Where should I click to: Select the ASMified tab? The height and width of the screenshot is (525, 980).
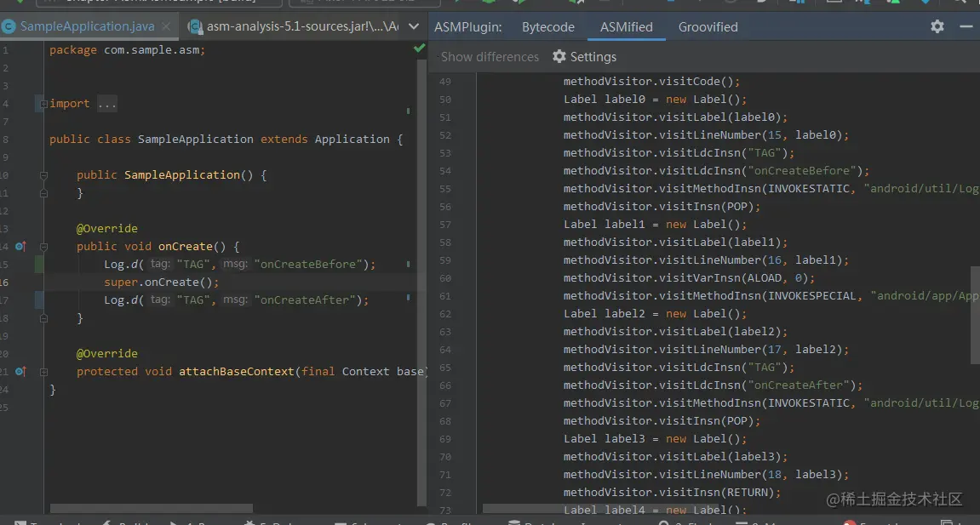pos(627,27)
